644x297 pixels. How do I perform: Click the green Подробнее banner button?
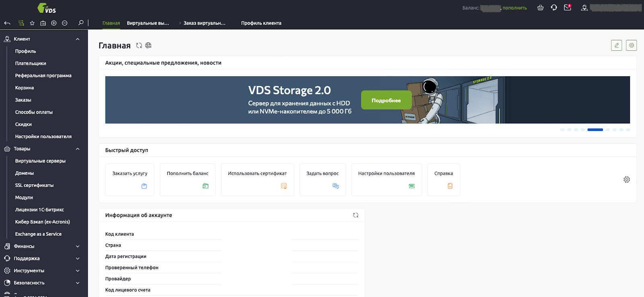click(386, 100)
